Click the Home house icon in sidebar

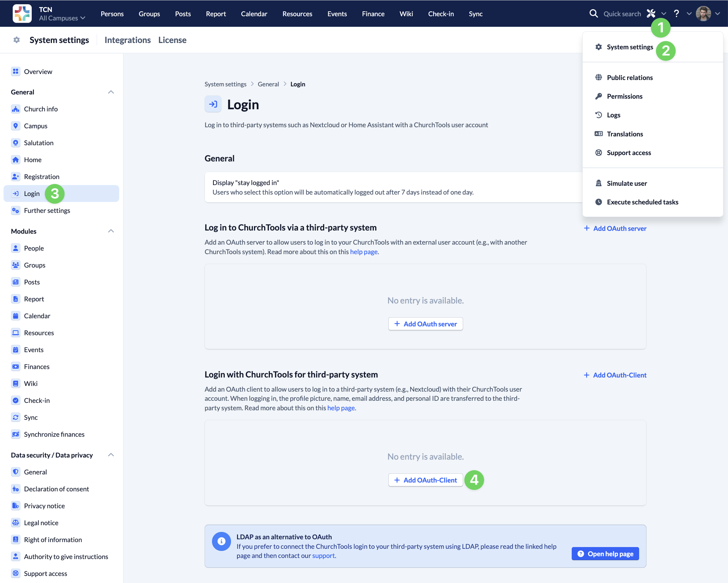(x=16, y=160)
